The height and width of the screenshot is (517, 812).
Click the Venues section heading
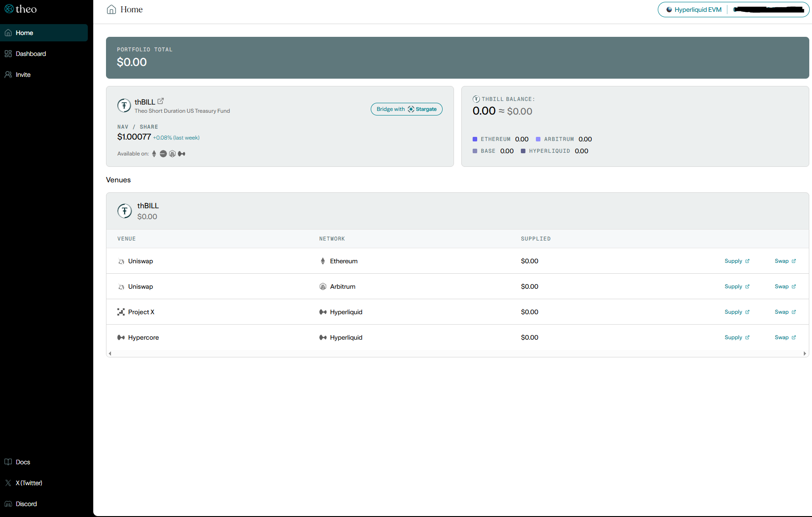point(118,180)
